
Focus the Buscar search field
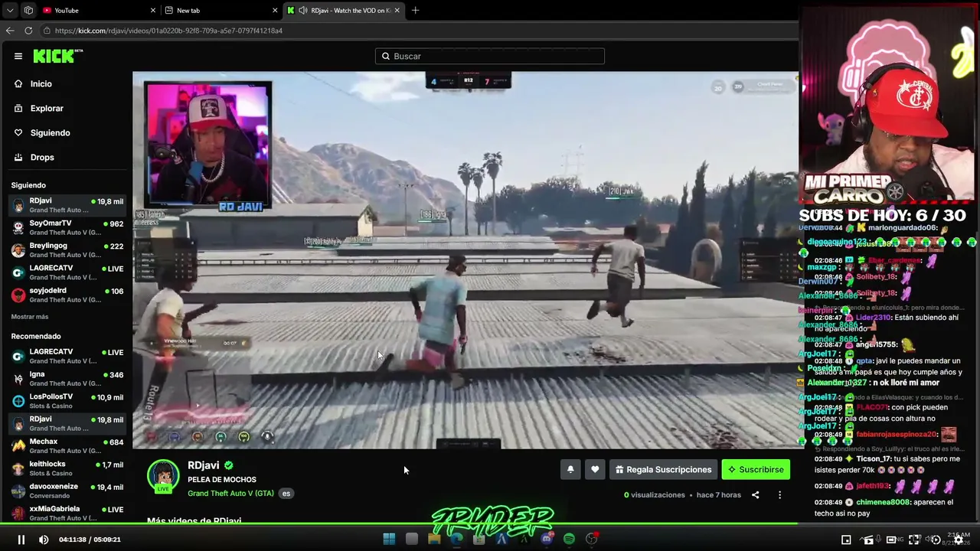click(x=490, y=56)
